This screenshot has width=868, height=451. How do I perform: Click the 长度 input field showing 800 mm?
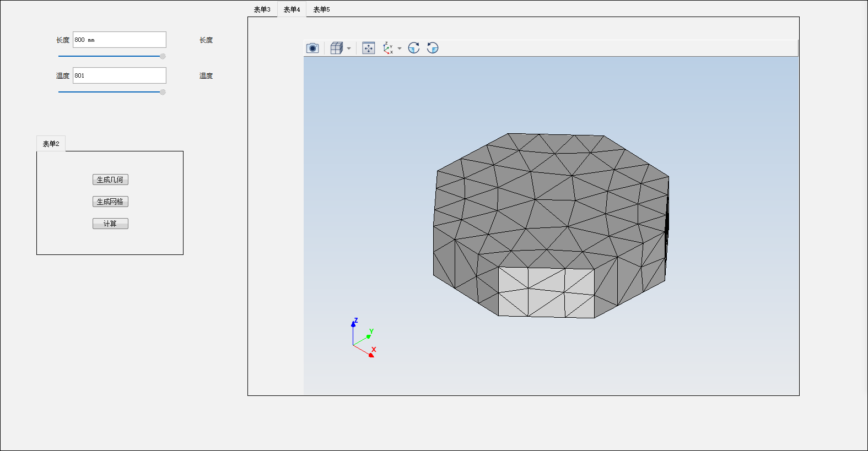click(x=120, y=40)
